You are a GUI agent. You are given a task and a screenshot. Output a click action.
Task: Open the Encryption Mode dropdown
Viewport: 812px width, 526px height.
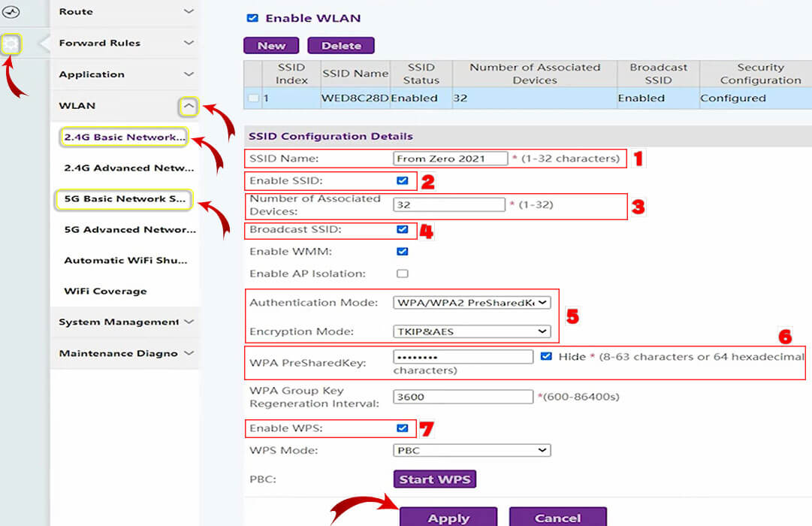pos(472,331)
